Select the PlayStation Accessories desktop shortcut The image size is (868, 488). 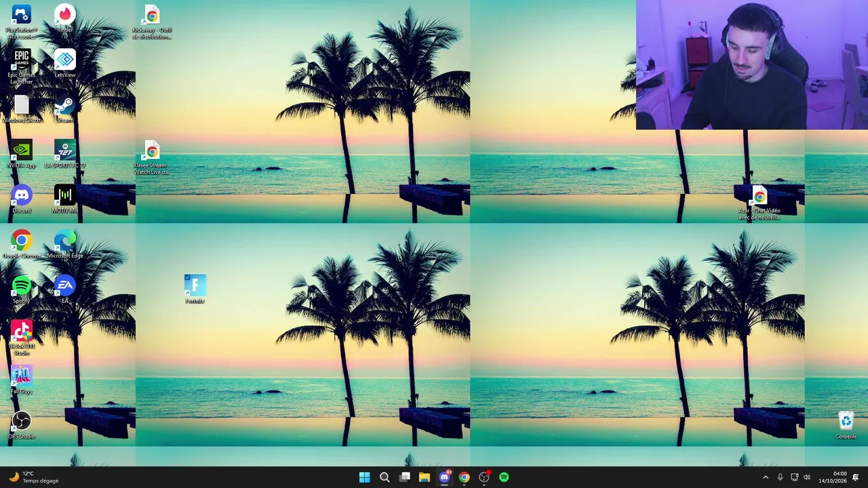[x=21, y=21]
